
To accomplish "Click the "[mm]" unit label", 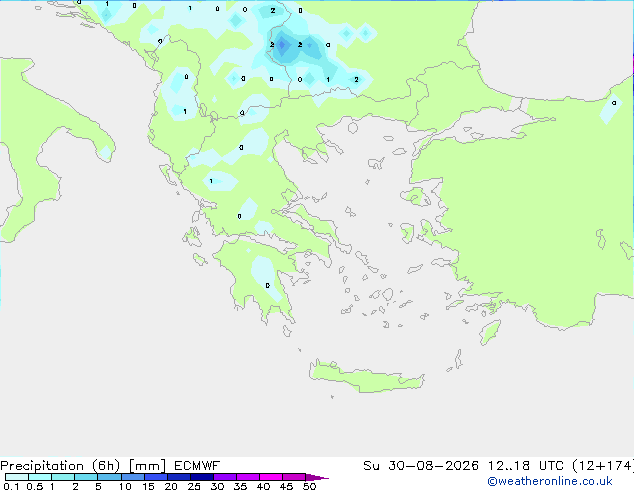I will 147,466.
